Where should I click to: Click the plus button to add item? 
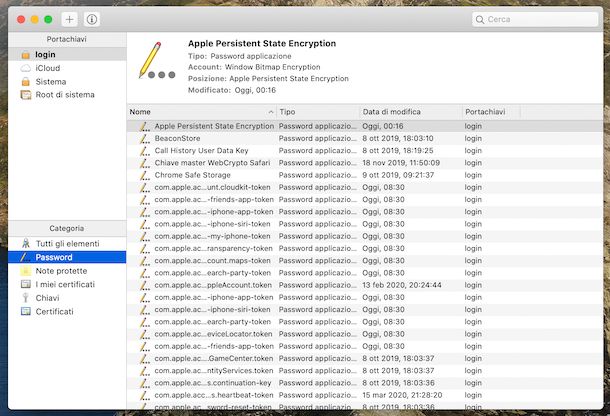tap(70, 19)
